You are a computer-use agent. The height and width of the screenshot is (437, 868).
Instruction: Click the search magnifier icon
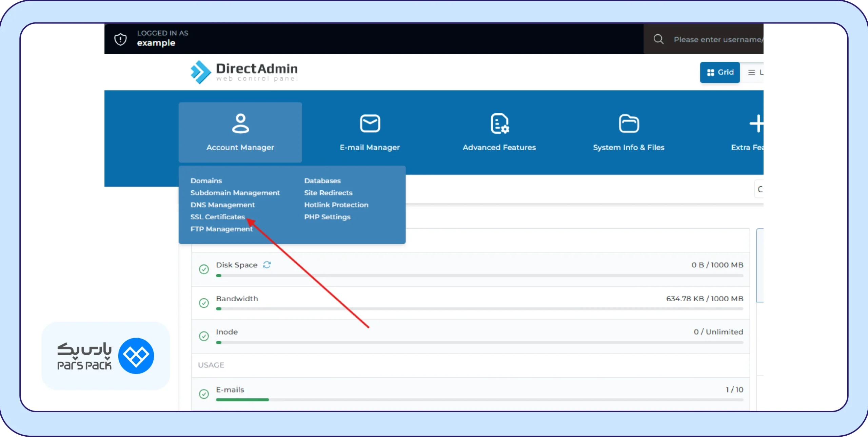658,39
